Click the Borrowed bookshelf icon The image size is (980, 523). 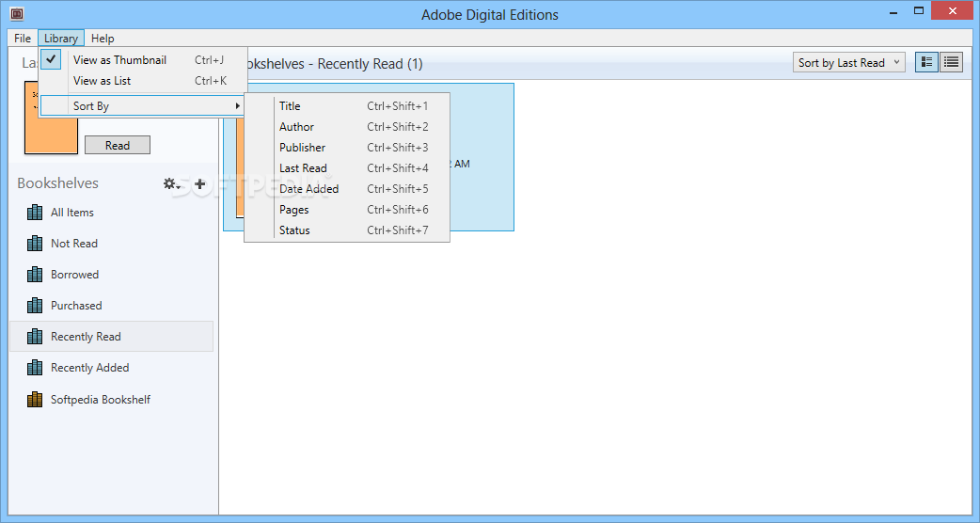coord(35,275)
